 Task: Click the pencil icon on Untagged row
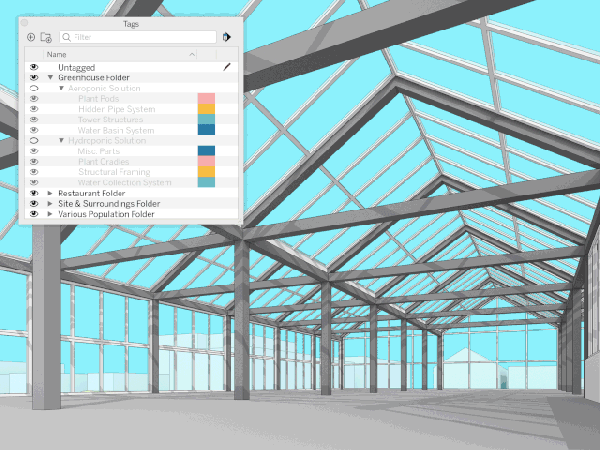(x=227, y=66)
